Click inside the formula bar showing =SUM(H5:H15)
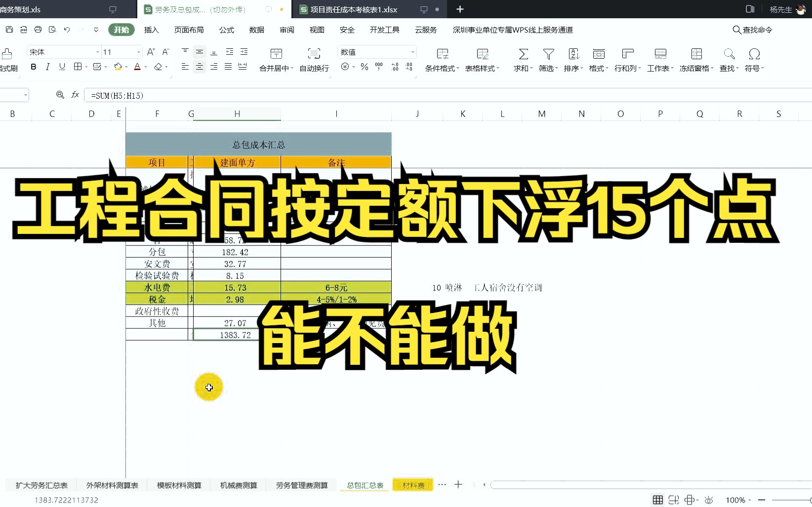The height and width of the screenshot is (507, 812). (x=148, y=95)
